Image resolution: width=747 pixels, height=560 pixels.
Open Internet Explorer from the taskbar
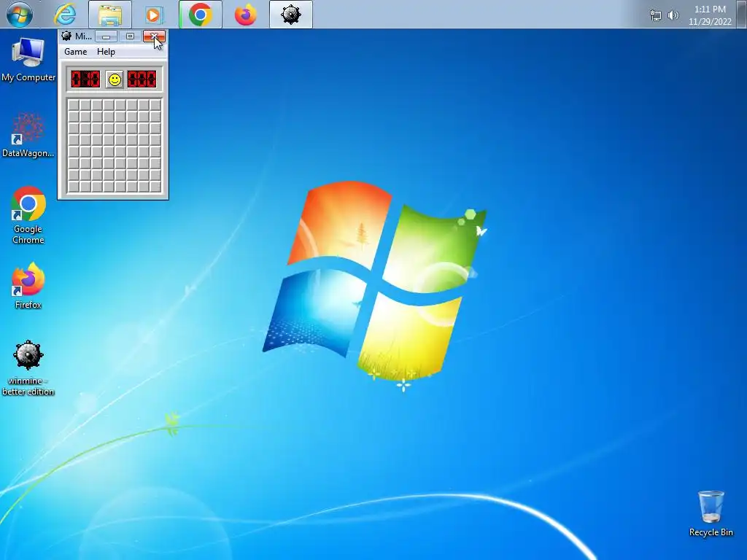click(x=65, y=15)
